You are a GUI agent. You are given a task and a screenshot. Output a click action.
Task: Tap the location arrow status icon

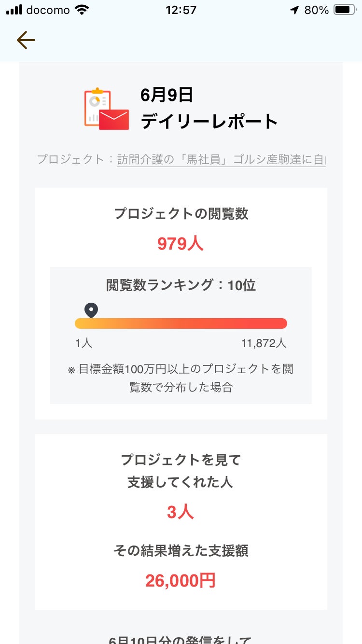(x=294, y=10)
